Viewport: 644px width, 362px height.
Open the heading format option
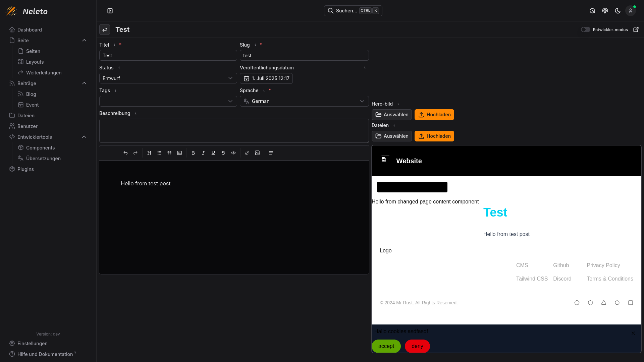click(x=149, y=153)
